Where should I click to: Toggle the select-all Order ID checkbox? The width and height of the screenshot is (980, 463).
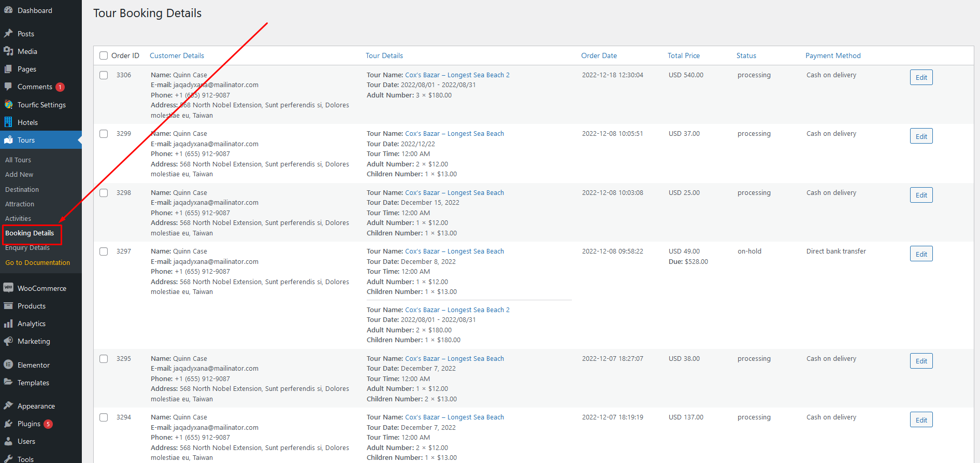click(x=104, y=55)
